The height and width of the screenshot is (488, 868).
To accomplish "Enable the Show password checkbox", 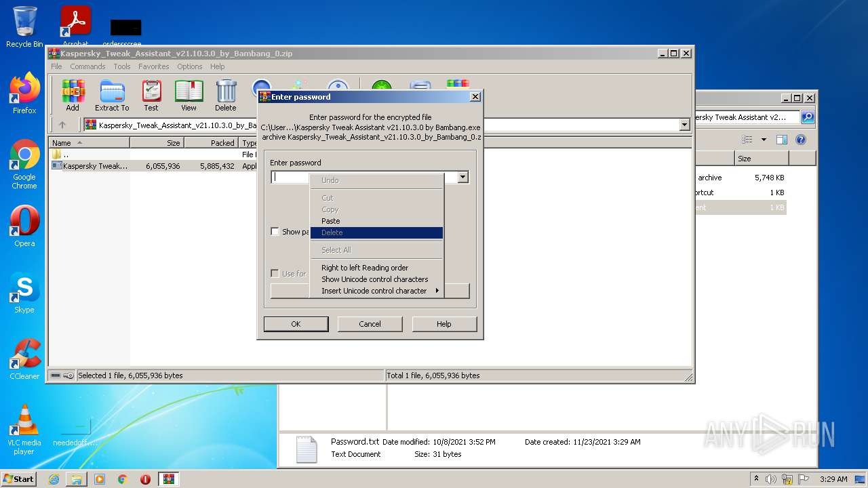I will coord(275,232).
